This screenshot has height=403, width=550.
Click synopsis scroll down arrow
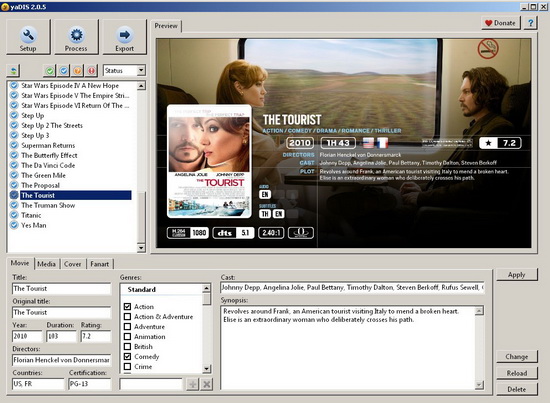[479, 385]
